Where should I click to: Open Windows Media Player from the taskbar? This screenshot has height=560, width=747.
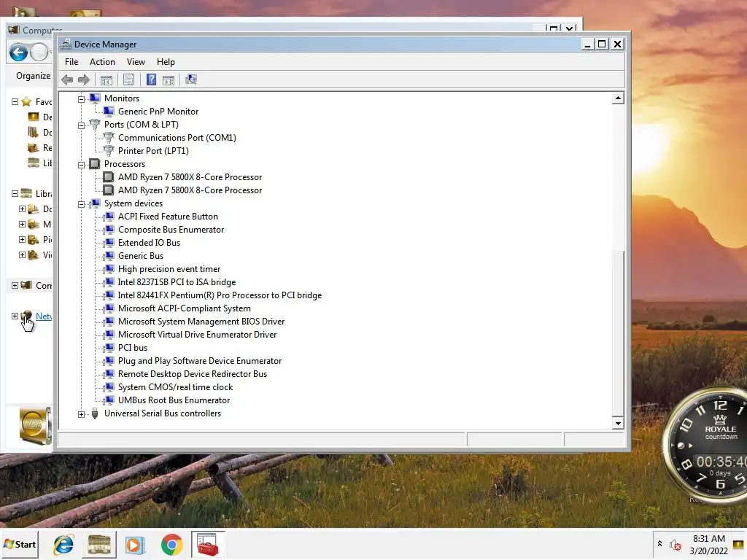(x=135, y=544)
